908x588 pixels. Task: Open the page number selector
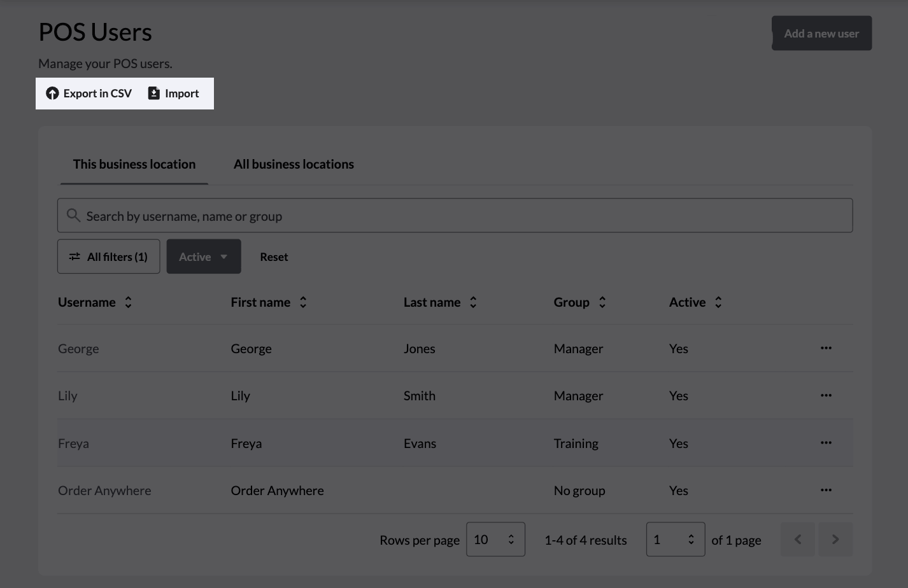(x=675, y=540)
